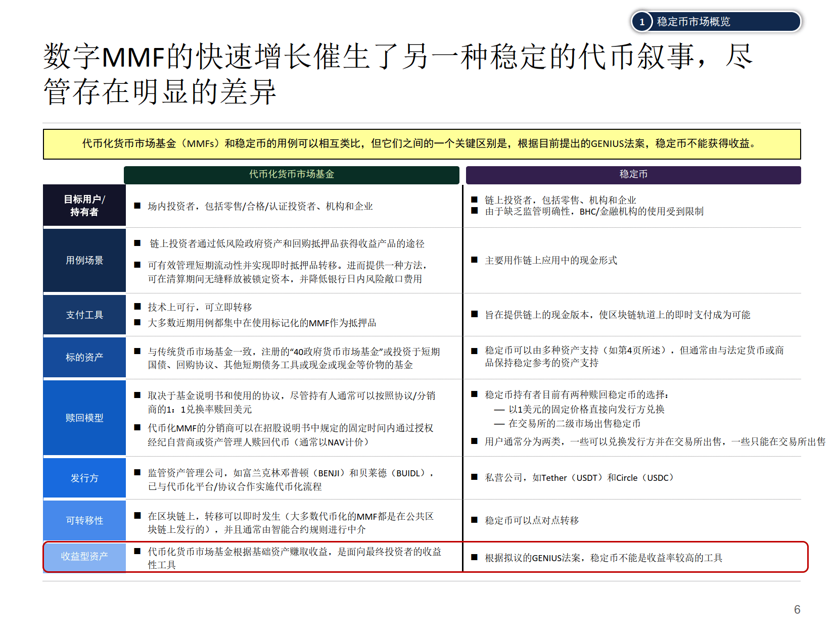The height and width of the screenshot is (644, 834).
Task: Click the red-outlined bottom comparison row
Action: click(x=425, y=557)
